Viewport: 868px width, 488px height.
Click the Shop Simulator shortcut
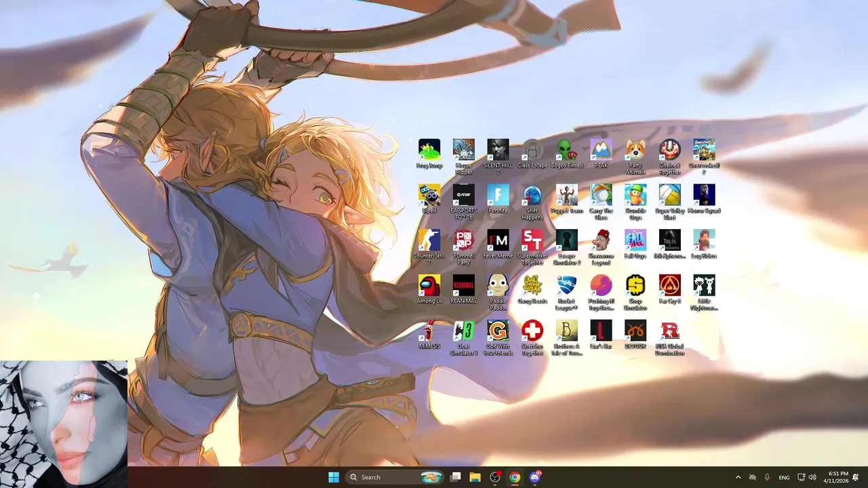[x=635, y=293]
